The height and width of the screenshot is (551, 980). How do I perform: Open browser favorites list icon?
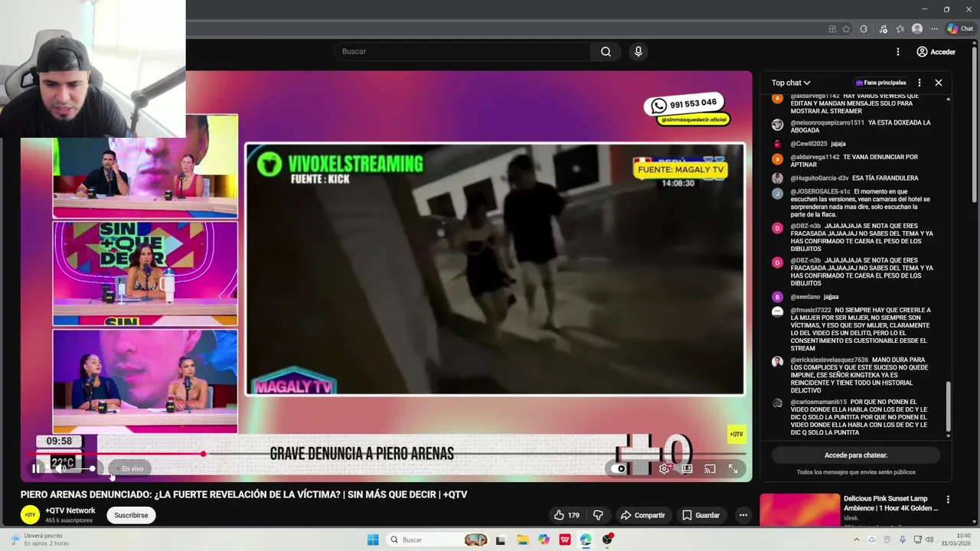click(x=900, y=29)
